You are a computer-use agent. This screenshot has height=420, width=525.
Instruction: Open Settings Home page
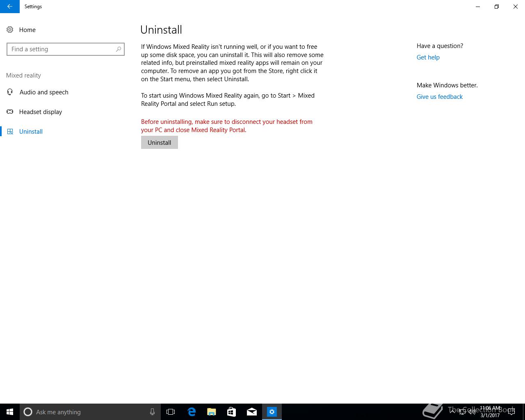point(27,30)
